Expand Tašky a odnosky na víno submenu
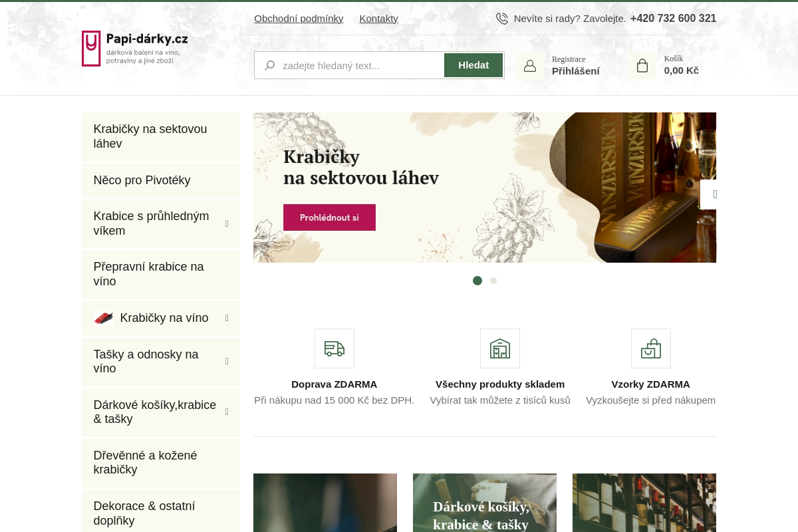Image resolution: width=798 pixels, height=532 pixels. 227,361
